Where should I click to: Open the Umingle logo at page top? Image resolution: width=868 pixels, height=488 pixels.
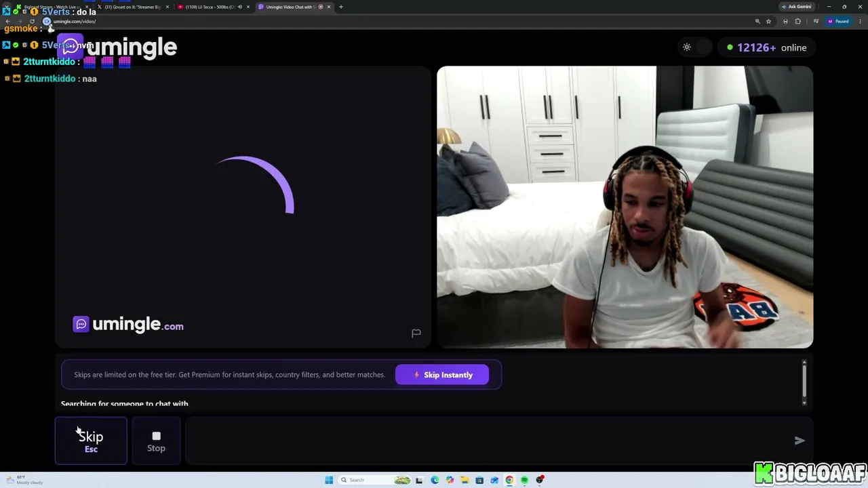click(x=117, y=47)
